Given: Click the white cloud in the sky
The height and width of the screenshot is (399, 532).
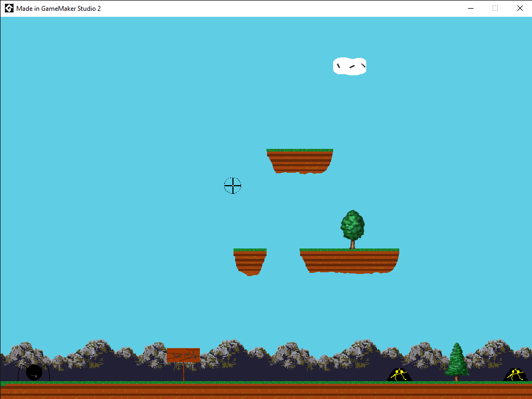Looking at the screenshot, I should [x=349, y=66].
